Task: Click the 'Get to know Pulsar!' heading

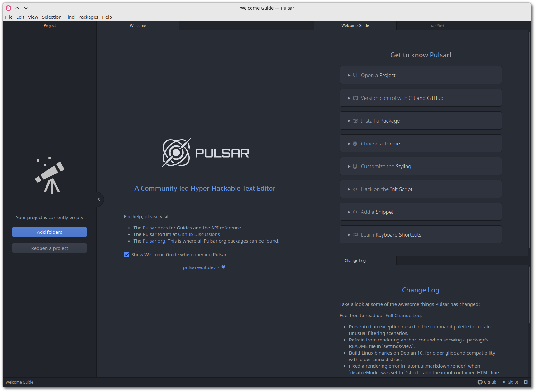Action: pyautogui.click(x=421, y=55)
